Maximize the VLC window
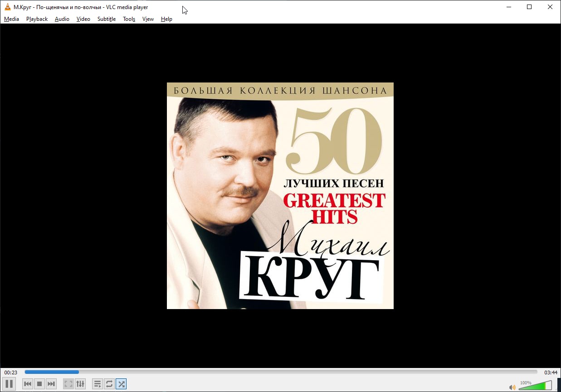The height and width of the screenshot is (392, 561). [x=529, y=7]
